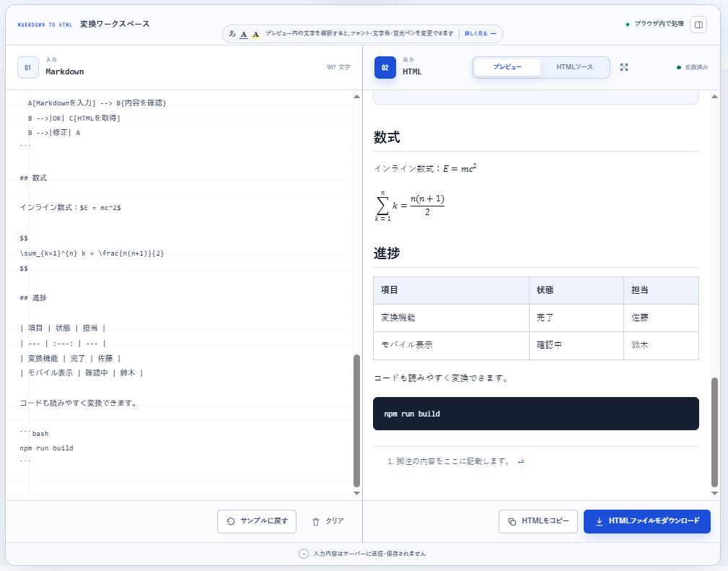Open the 詳しく見る link
728x571 pixels.
(x=480, y=33)
